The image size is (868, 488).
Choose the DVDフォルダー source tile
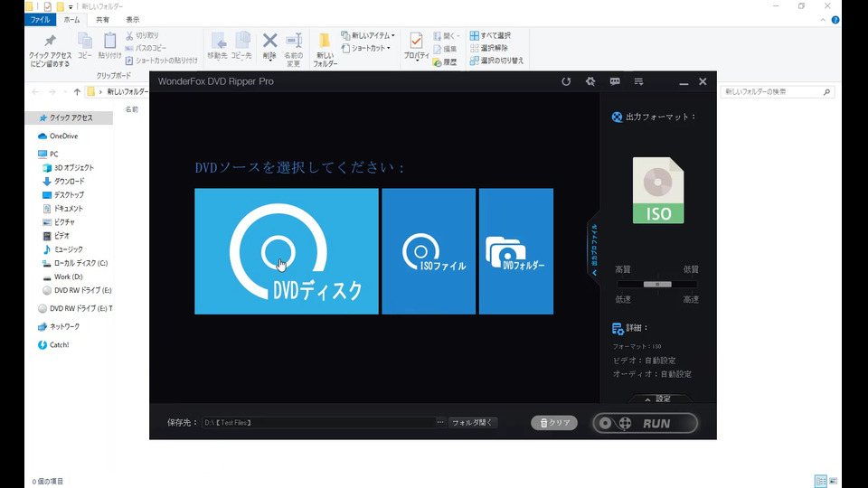pyautogui.click(x=516, y=251)
